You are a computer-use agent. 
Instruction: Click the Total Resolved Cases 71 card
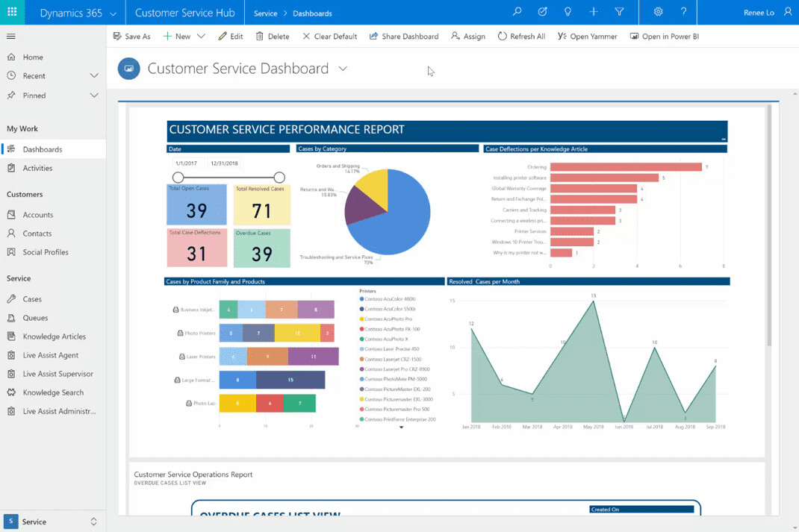[262, 204]
